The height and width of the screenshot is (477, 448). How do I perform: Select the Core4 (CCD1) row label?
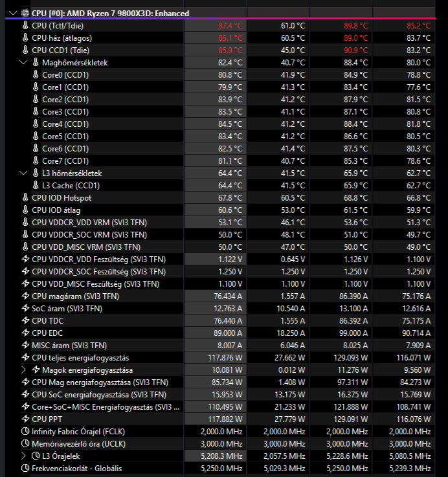(65, 124)
